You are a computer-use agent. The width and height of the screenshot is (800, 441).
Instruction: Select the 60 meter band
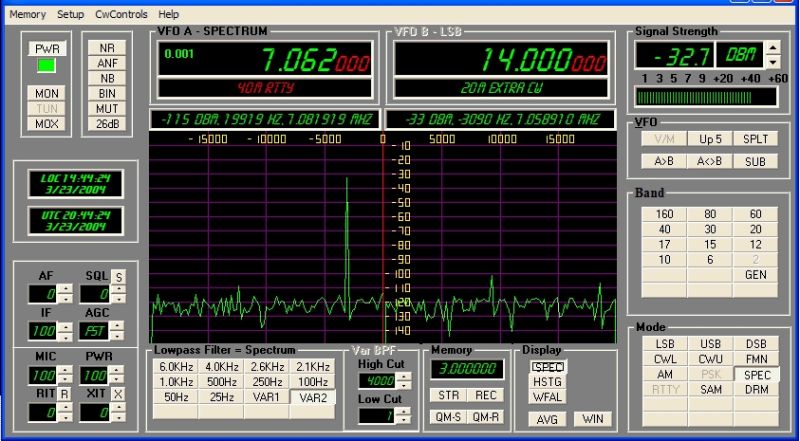tap(756, 214)
